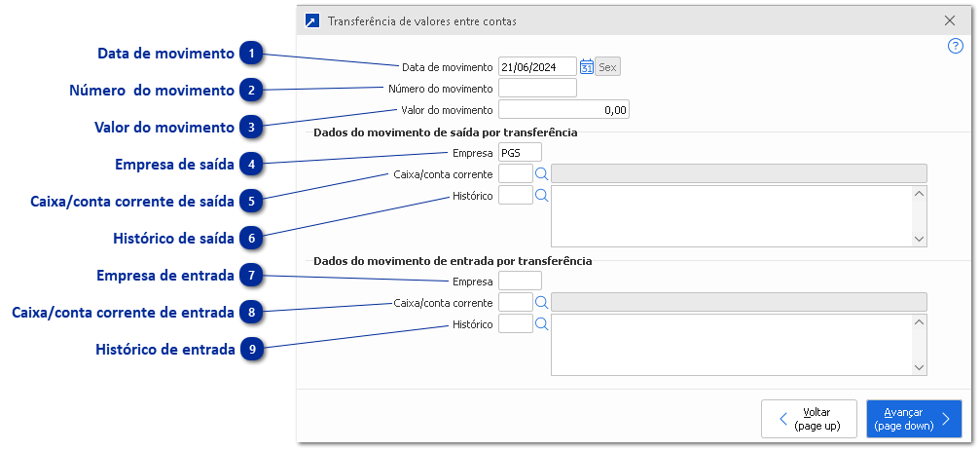The image size is (980, 451).
Task: Focus the Número do movimento field
Action: 537,89
